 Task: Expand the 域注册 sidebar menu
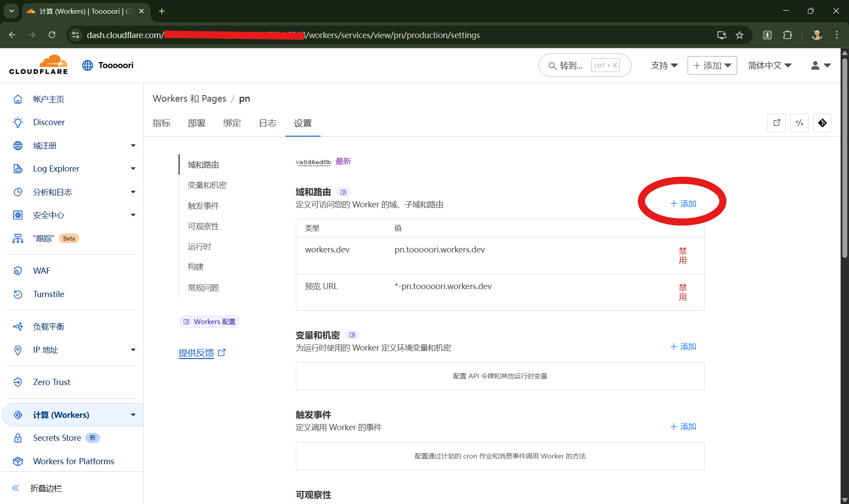click(133, 145)
